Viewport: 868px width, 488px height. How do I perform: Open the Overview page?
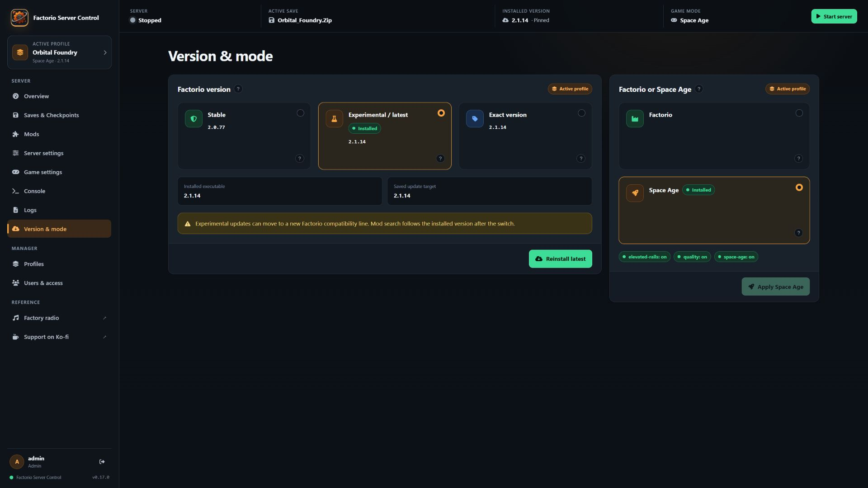59,96
